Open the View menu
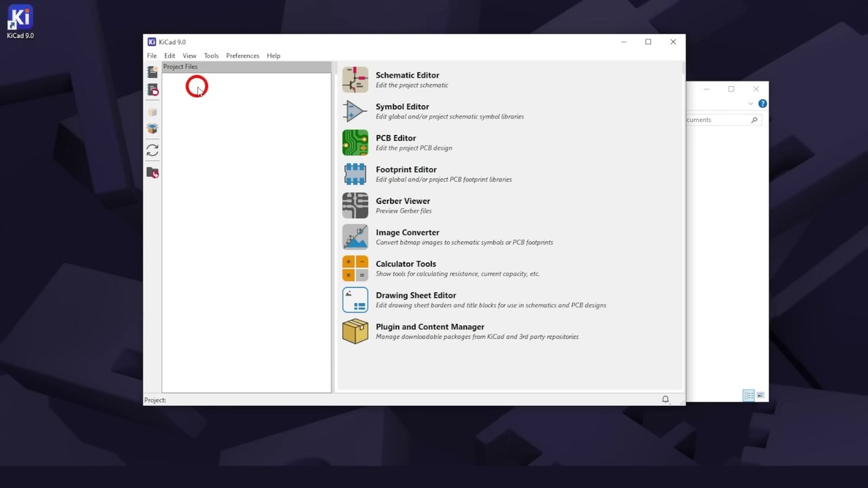 [x=189, y=56]
